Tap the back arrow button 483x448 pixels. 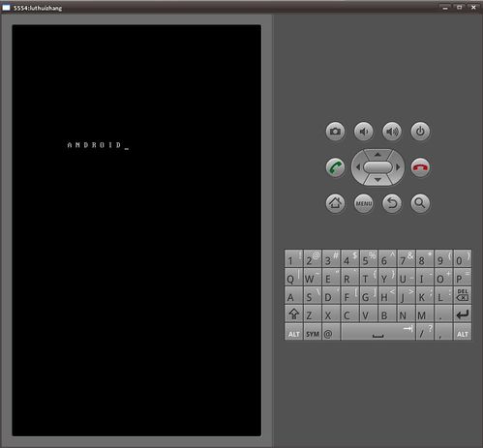pyautogui.click(x=392, y=203)
